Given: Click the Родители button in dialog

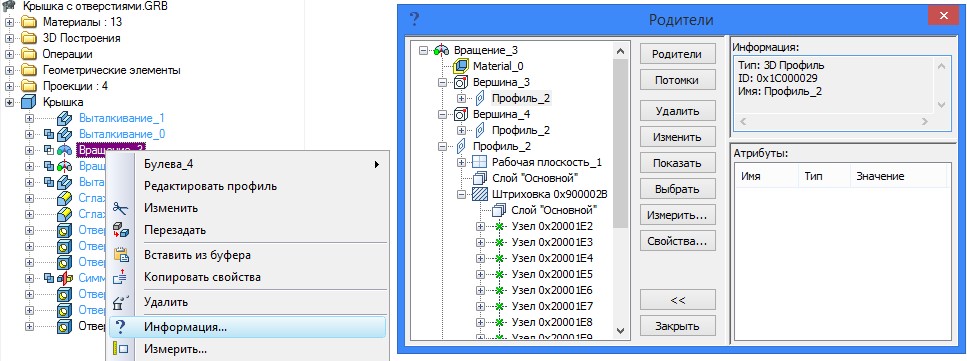Looking at the screenshot, I should pos(678,54).
